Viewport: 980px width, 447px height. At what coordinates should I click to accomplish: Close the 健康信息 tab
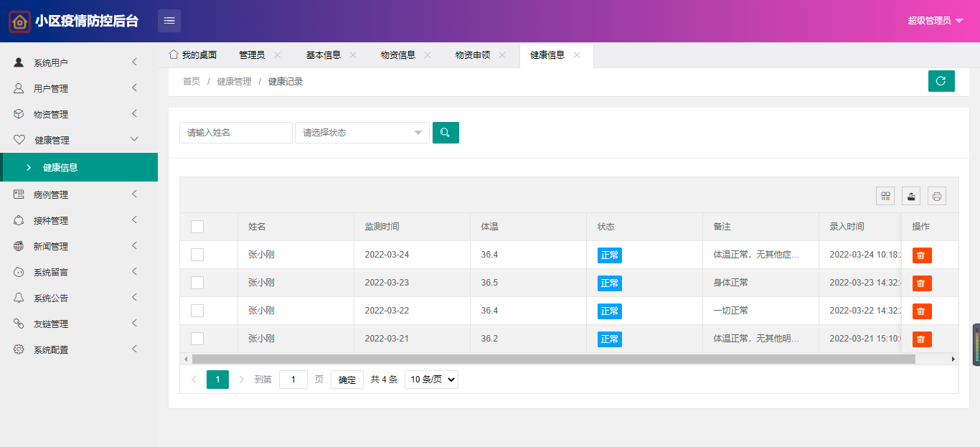tap(577, 55)
